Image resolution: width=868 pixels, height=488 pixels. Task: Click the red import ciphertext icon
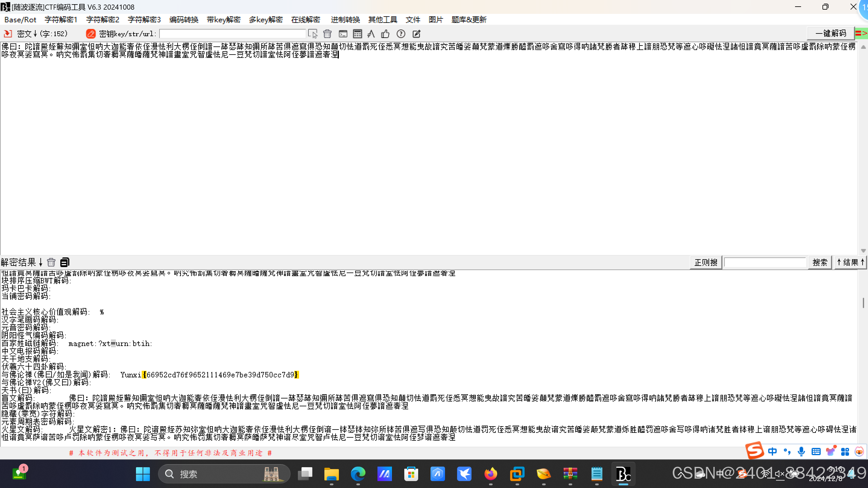tap(8, 34)
